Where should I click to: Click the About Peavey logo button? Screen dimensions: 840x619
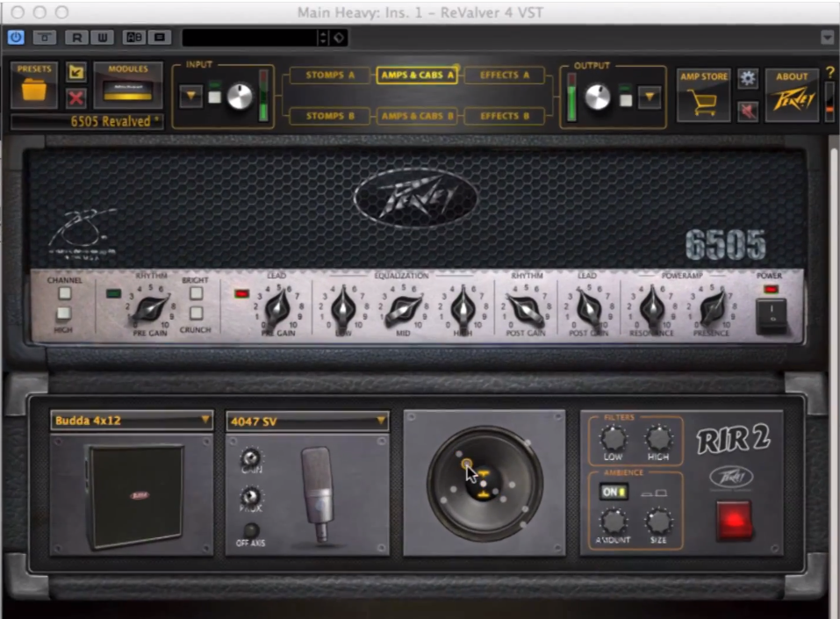[792, 95]
